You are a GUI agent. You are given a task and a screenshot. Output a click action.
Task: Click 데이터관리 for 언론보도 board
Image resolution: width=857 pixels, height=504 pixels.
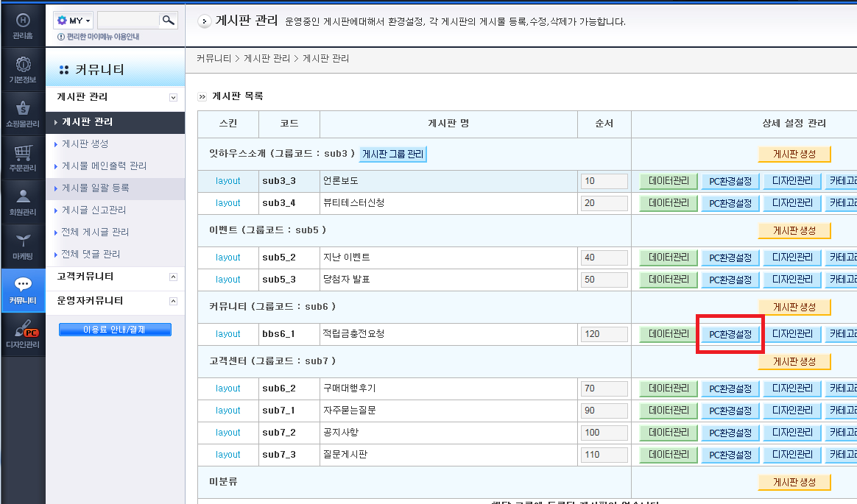pos(669,181)
